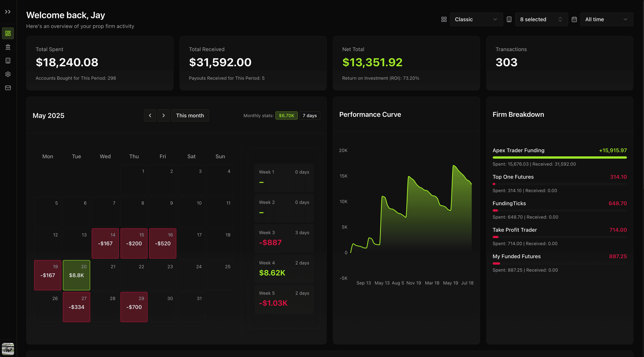
Task: Open the bank section from the sidebar
Action: point(8,47)
